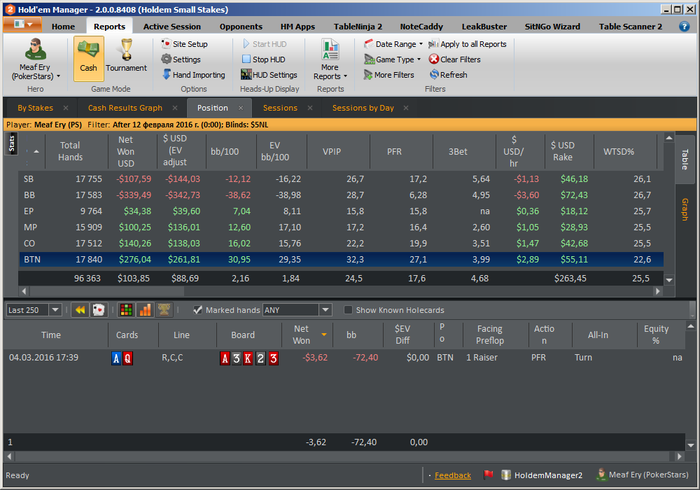Select the SB position row
This screenshot has width=700, height=490.
click(341, 179)
